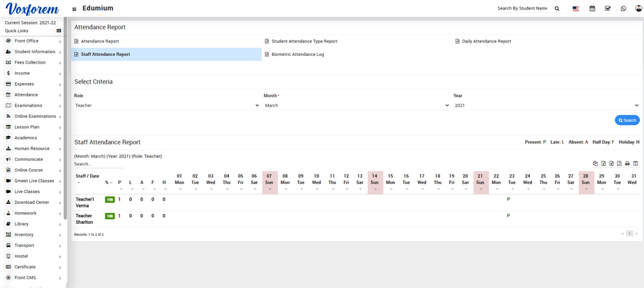Screen dimensions: 644x288
Task: Export the report to Excel
Action: pos(603,164)
